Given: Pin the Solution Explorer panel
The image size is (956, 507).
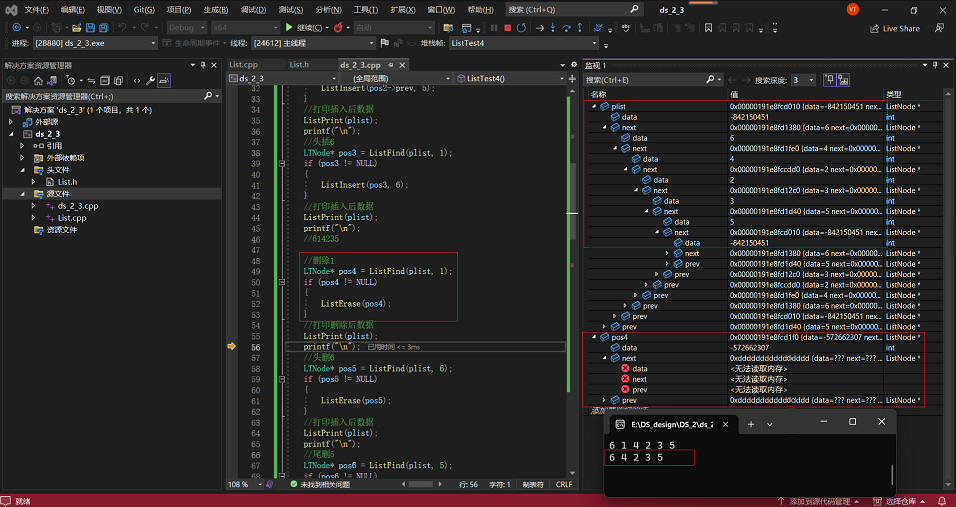Looking at the screenshot, I should coord(203,65).
